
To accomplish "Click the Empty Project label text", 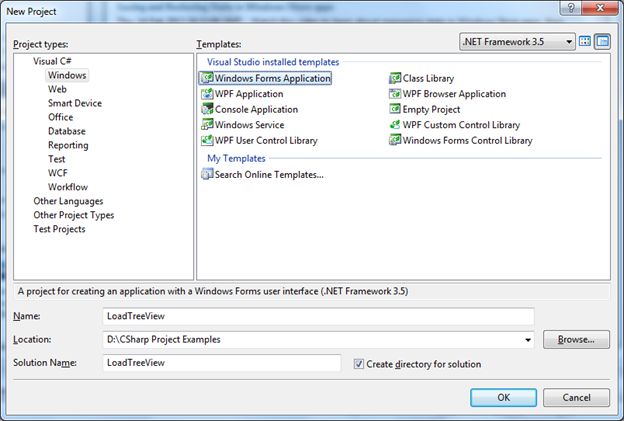I will [x=431, y=109].
